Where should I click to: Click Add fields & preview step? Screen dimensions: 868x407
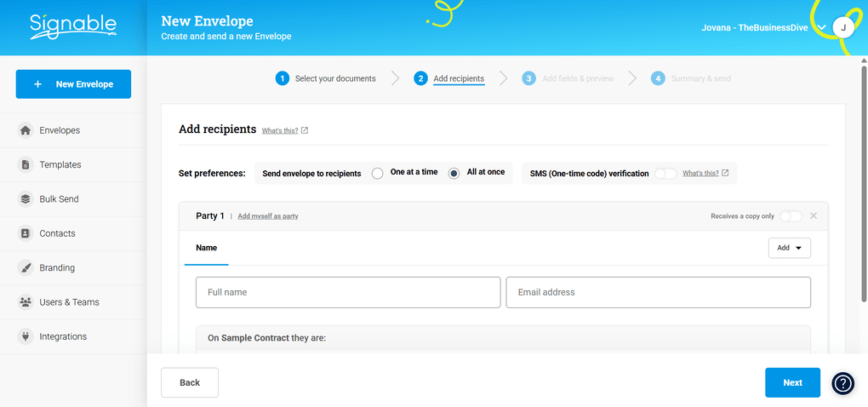(x=578, y=78)
